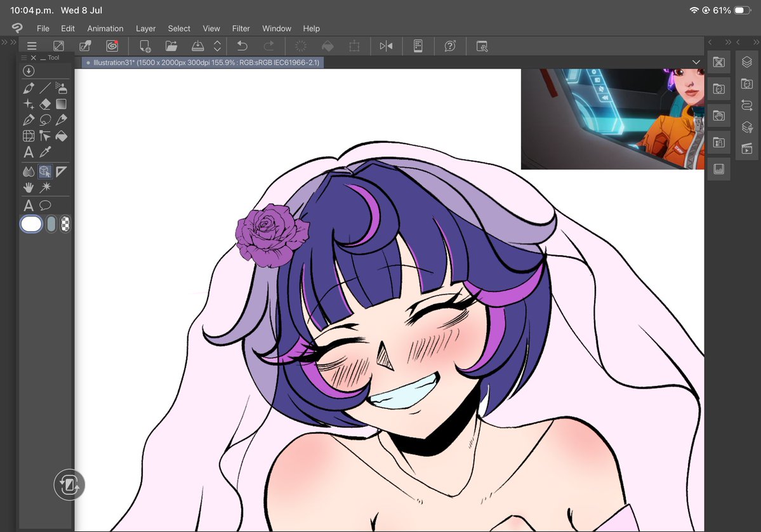
Task: Save the illustration with Save icon
Action: tap(197, 46)
